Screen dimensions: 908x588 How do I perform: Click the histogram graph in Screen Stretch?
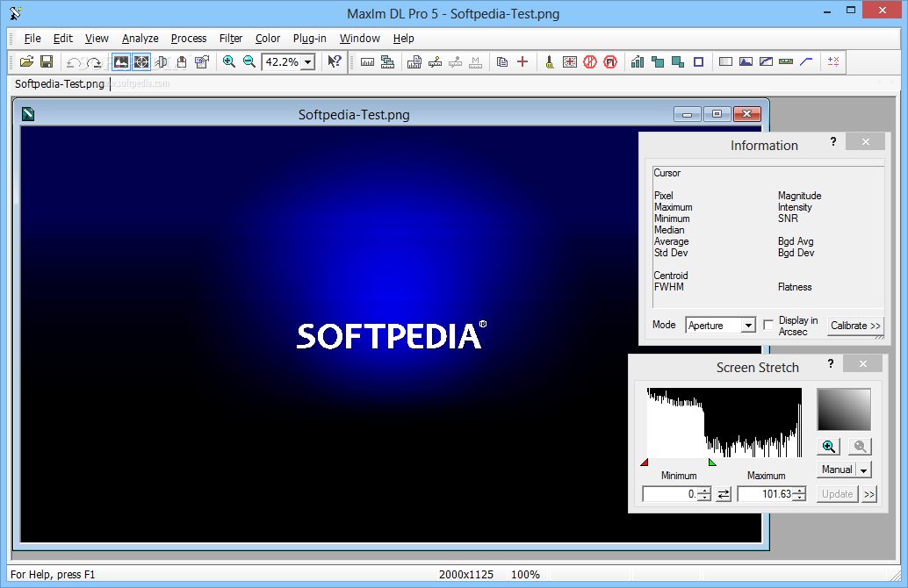[x=724, y=422]
